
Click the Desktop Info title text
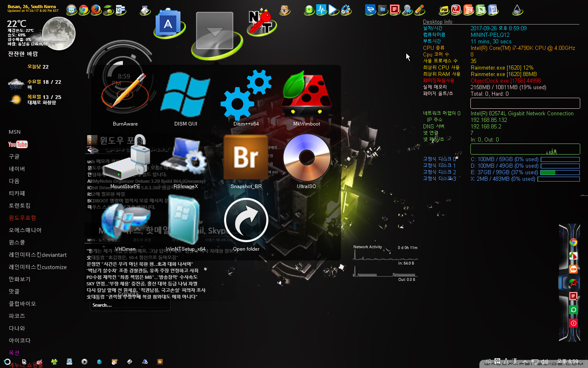click(437, 22)
